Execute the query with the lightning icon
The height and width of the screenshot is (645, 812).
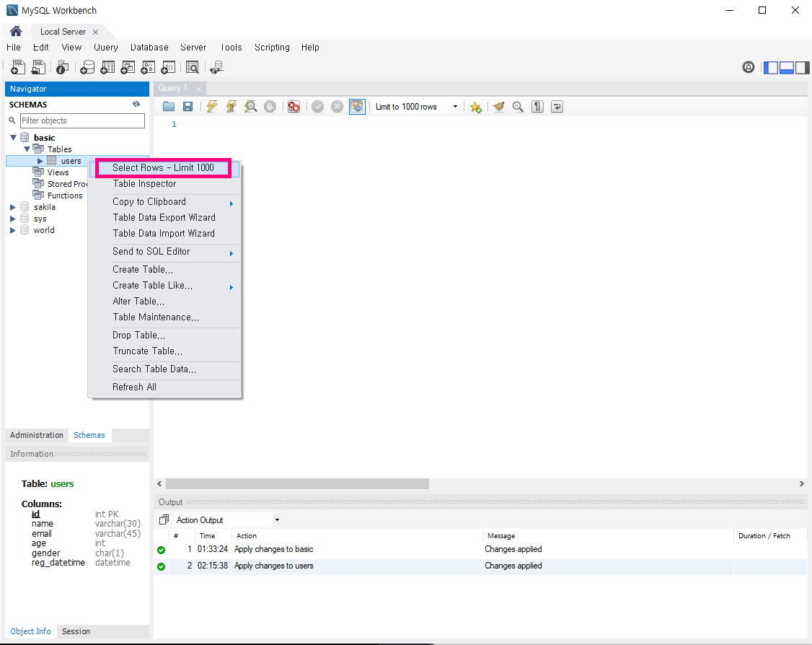click(212, 107)
